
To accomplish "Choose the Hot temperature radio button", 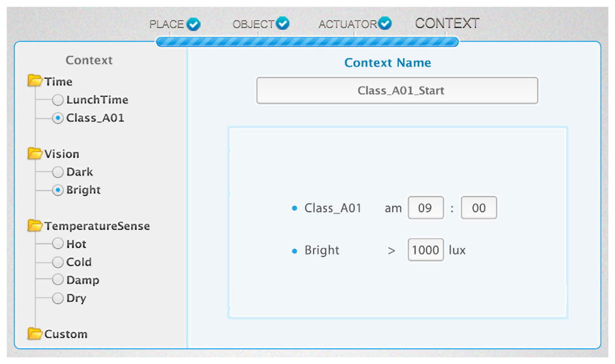I will pyautogui.click(x=58, y=244).
